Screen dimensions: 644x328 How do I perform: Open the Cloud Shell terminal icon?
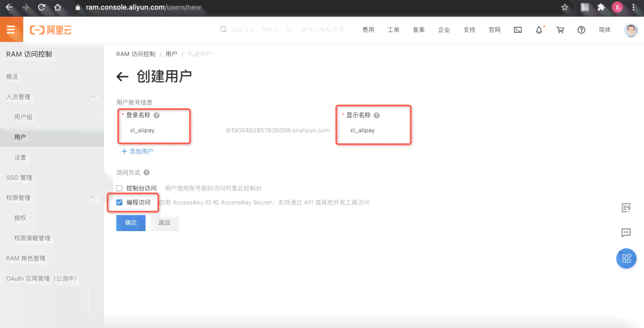coord(518,30)
